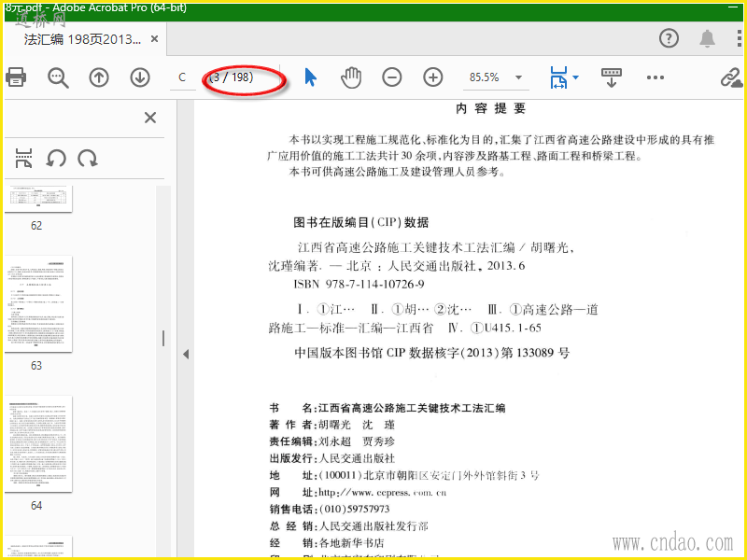Image resolution: width=747 pixels, height=560 pixels.
Task: Click the Share link cloud icon
Action: [x=731, y=77]
